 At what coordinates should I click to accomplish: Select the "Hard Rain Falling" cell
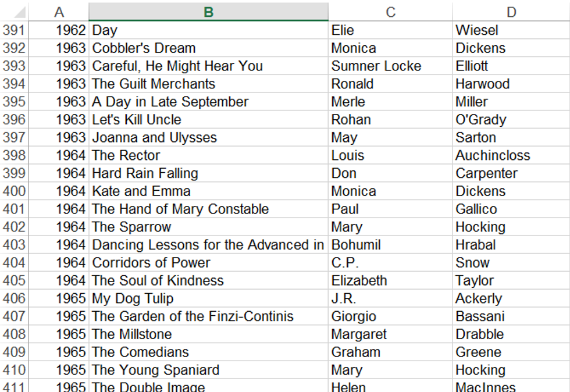208,173
